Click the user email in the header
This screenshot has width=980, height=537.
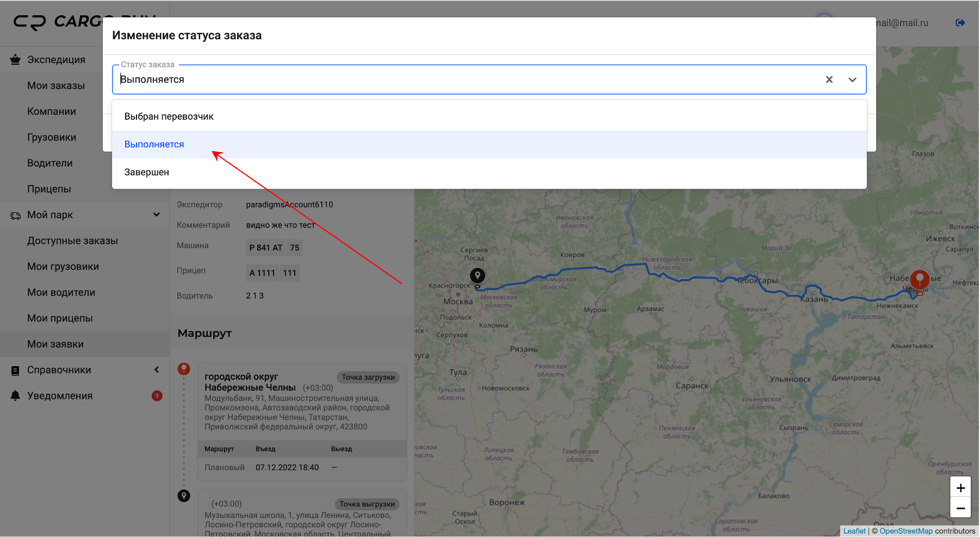[902, 23]
